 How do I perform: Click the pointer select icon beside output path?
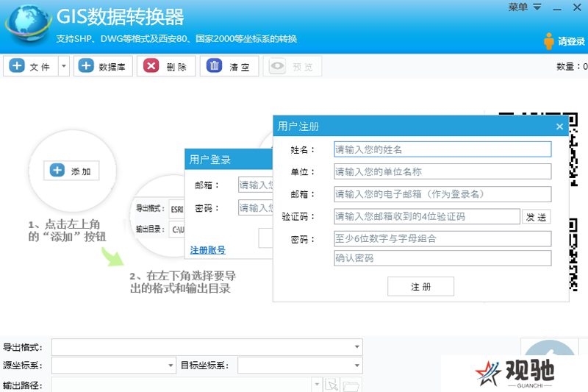tap(332, 385)
